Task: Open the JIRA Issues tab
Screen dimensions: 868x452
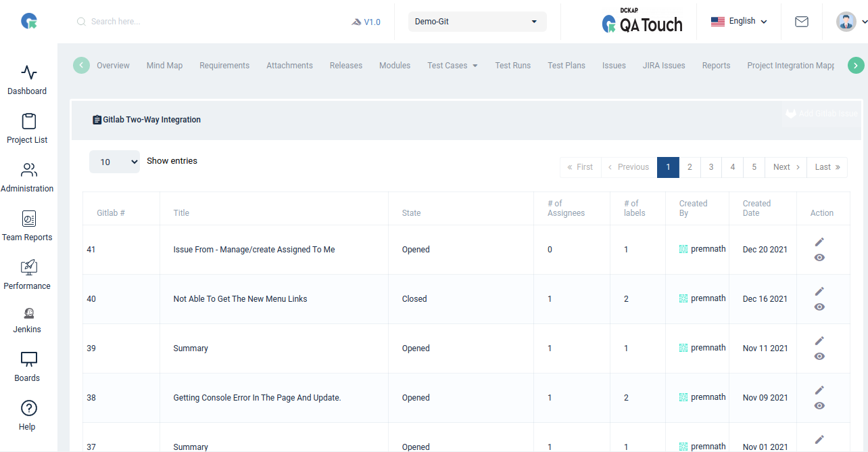Action: click(663, 65)
